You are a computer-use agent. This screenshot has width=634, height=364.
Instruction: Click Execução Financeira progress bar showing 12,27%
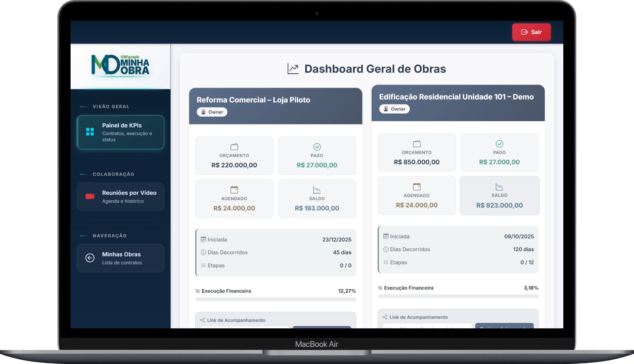coord(275,299)
